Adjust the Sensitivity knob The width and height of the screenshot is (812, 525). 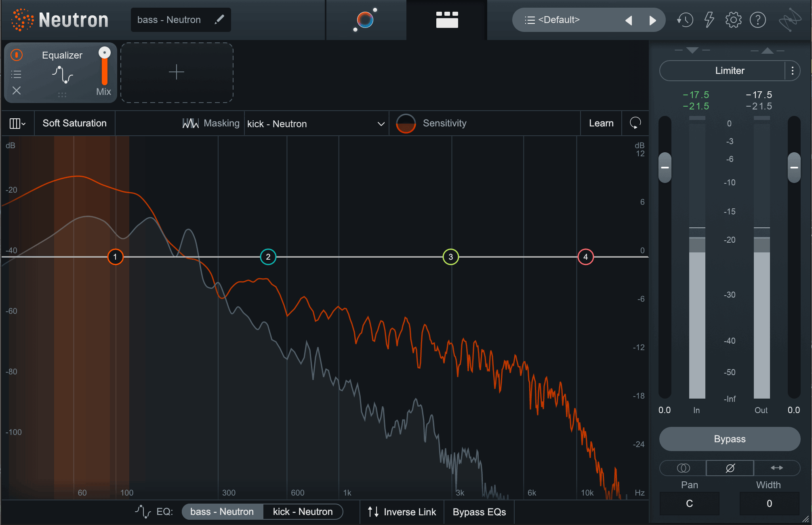(406, 124)
